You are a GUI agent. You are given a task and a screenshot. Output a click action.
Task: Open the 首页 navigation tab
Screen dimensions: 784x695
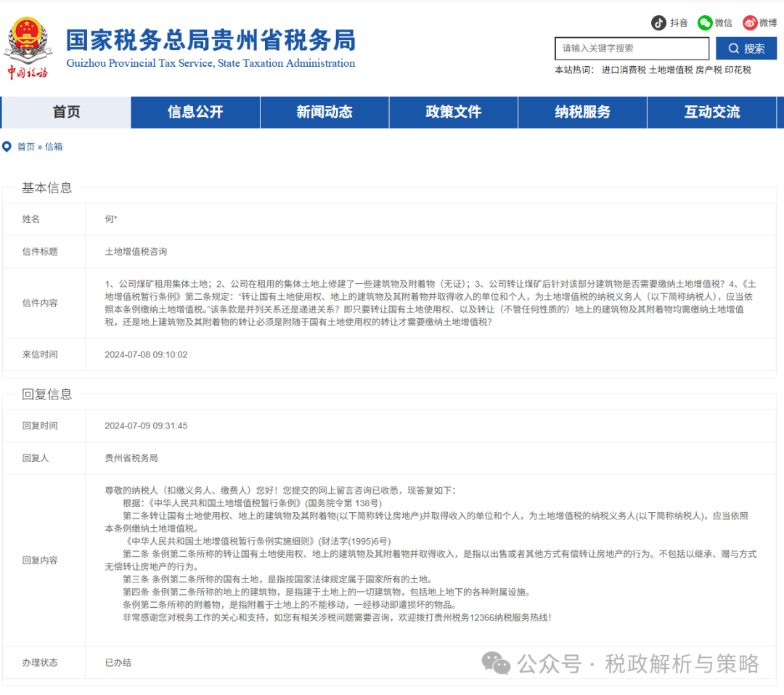[66, 113]
